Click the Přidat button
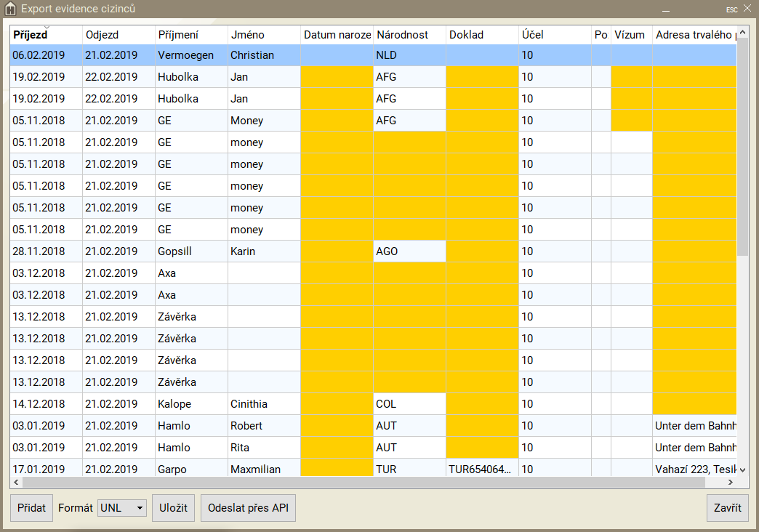Image resolution: width=759 pixels, height=532 pixels. coord(31,508)
